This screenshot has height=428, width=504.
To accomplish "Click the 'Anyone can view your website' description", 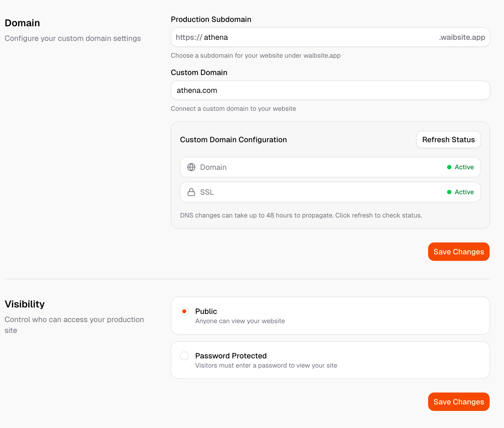I will tap(240, 321).
